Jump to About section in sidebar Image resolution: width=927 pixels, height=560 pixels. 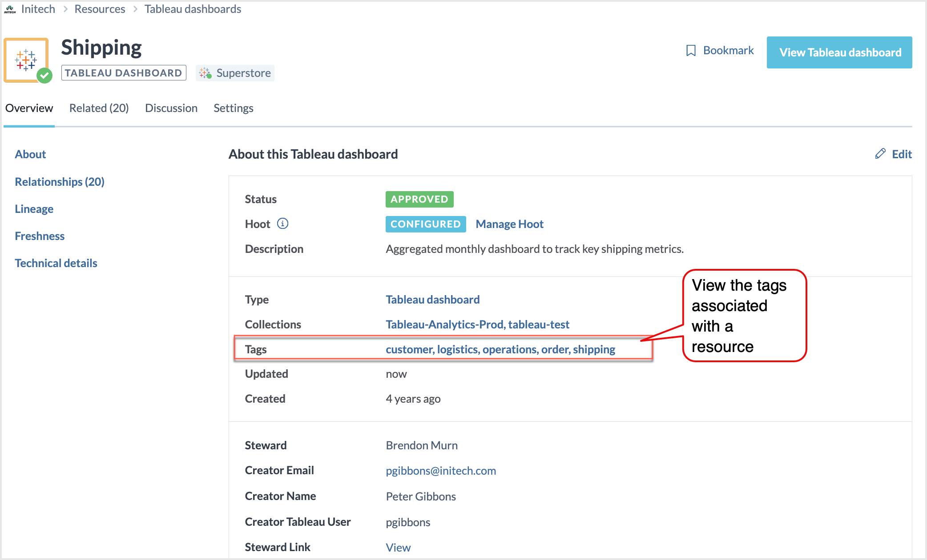(30, 154)
